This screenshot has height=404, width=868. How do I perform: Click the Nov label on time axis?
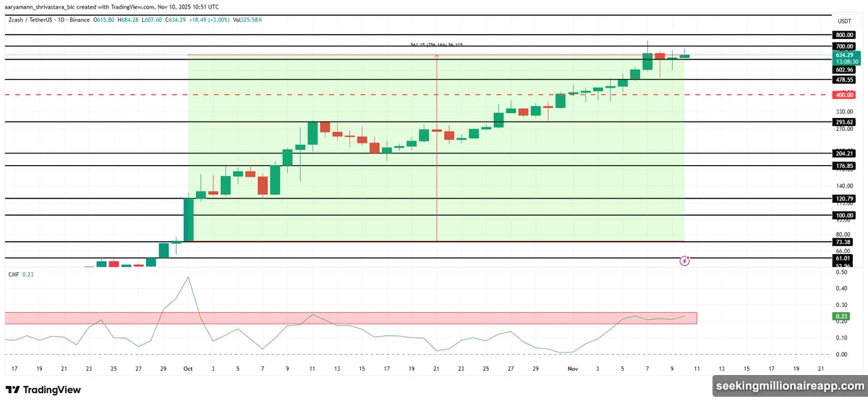tap(573, 369)
